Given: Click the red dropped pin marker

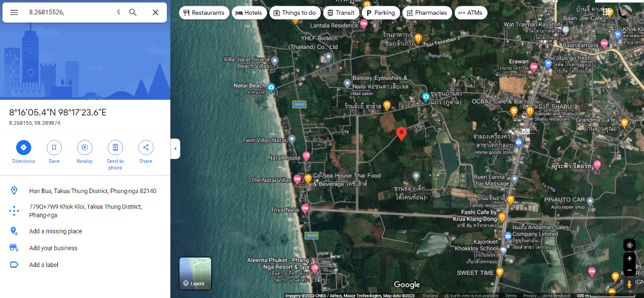Looking at the screenshot, I should click(401, 135).
